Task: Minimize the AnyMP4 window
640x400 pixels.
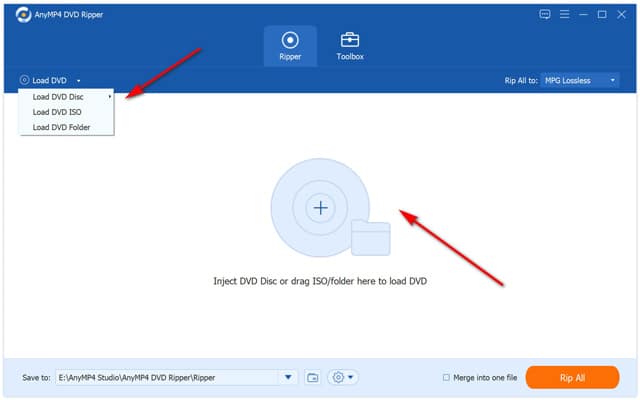Action: [x=584, y=15]
